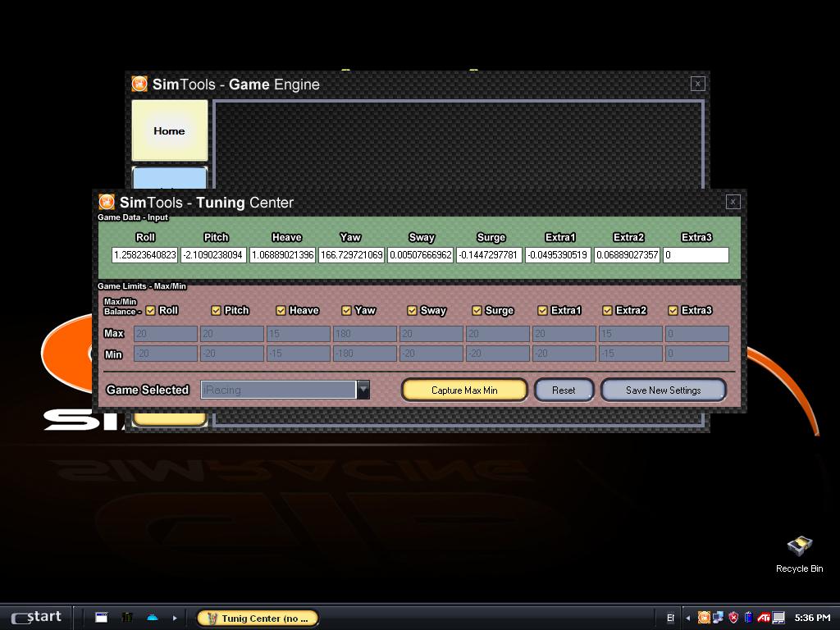840x630 pixels.
Task: Click the red security shield tray icon
Action: tap(733, 618)
